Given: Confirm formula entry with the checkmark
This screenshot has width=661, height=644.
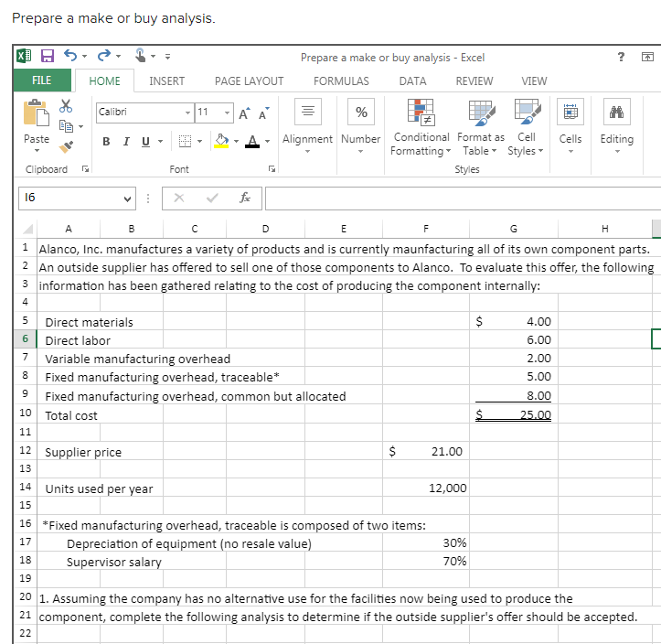Looking at the screenshot, I should 212,198.
